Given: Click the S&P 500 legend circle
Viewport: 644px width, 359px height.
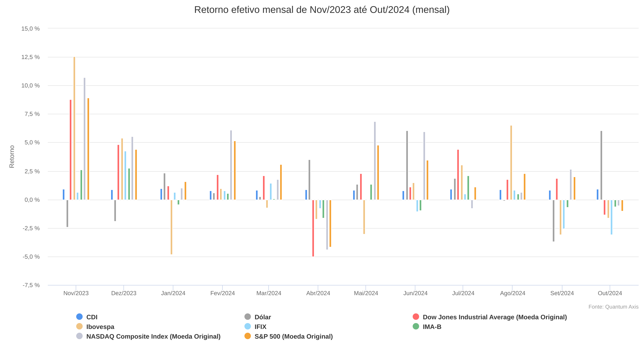Looking at the screenshot, I should click(x=248, y=336).
